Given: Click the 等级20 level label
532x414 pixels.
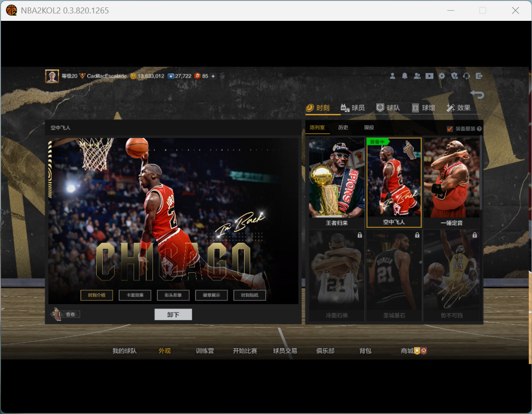Looking at the screenshot, I should point(69,76).
